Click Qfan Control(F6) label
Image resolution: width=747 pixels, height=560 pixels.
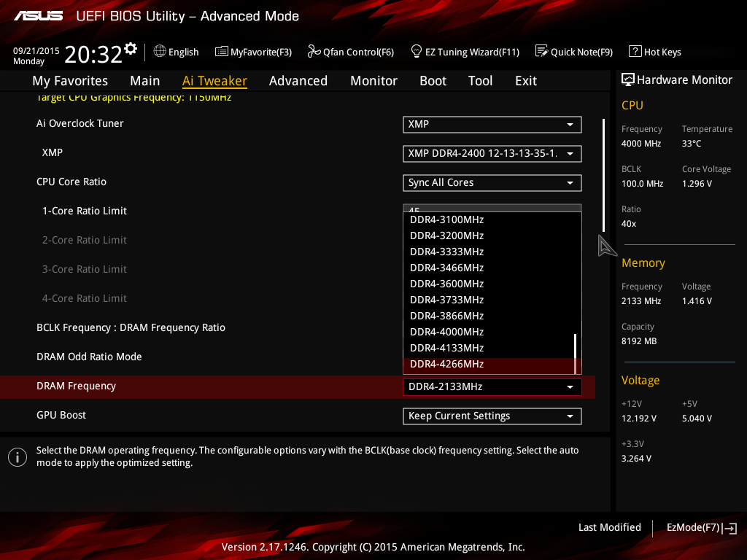[358, 52]
